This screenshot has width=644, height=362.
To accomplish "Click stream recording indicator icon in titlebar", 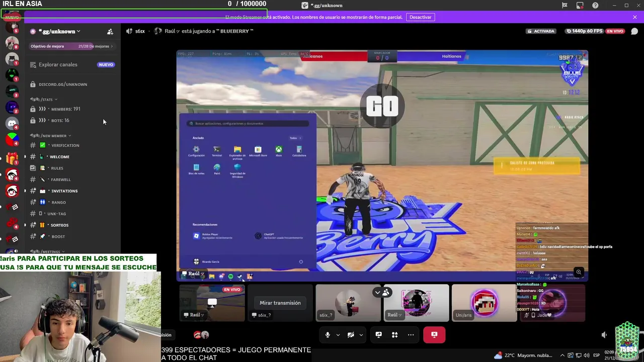I will (x=580, y=6).
